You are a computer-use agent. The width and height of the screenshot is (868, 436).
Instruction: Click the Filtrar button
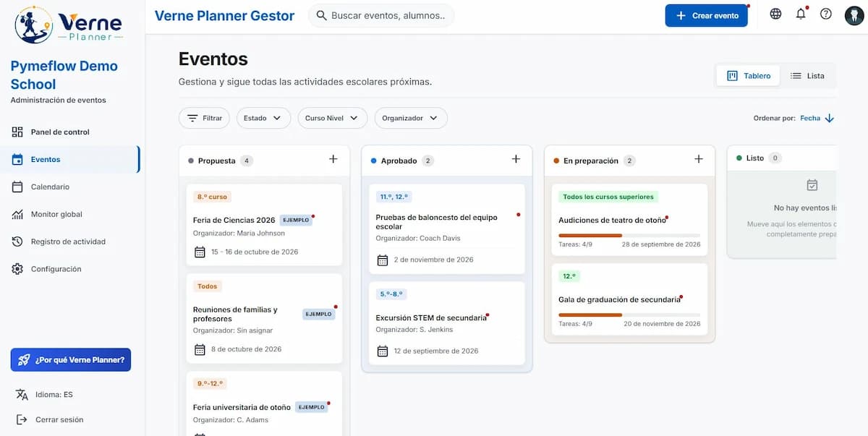(x=204, y=118)
